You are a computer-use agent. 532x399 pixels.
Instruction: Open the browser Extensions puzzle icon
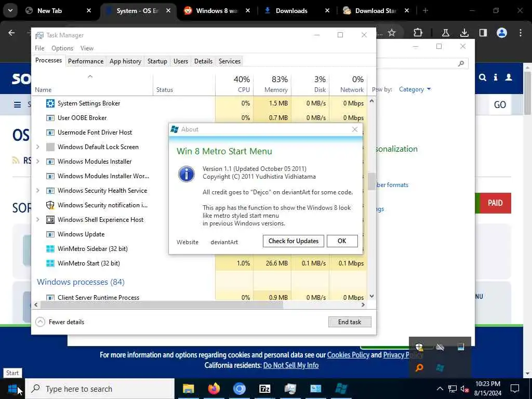pyautogui.click(x=418, y=33)
